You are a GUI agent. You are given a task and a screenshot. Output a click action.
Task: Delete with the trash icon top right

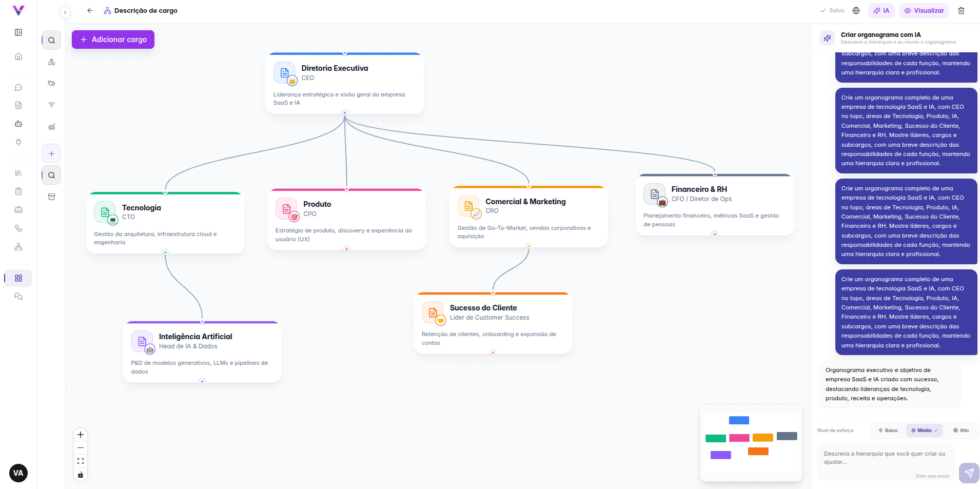click(x=961, y=11)
